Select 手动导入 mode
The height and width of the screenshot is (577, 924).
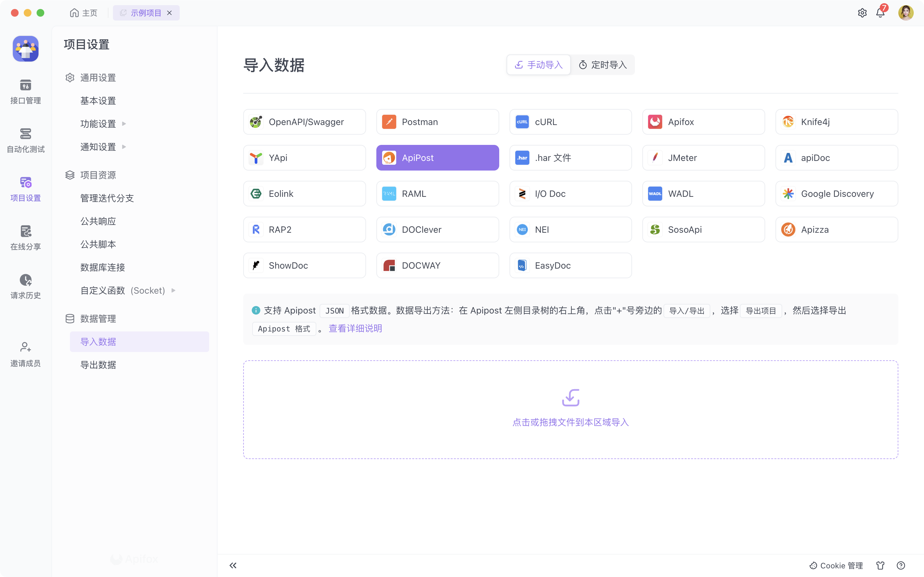click(x=539, y=65)
